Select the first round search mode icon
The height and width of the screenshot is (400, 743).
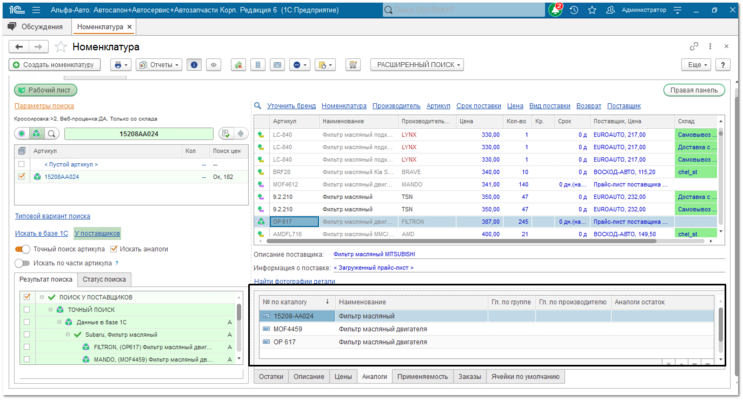pos(22,134)
